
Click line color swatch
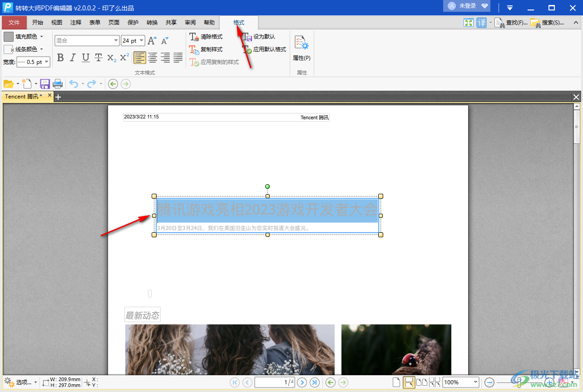[9, 49]
